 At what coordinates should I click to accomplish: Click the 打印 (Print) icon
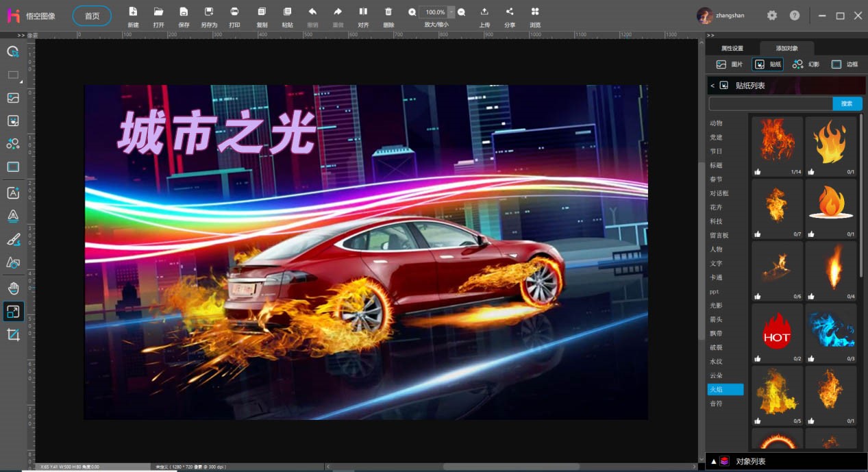click(x=234, y=12)
